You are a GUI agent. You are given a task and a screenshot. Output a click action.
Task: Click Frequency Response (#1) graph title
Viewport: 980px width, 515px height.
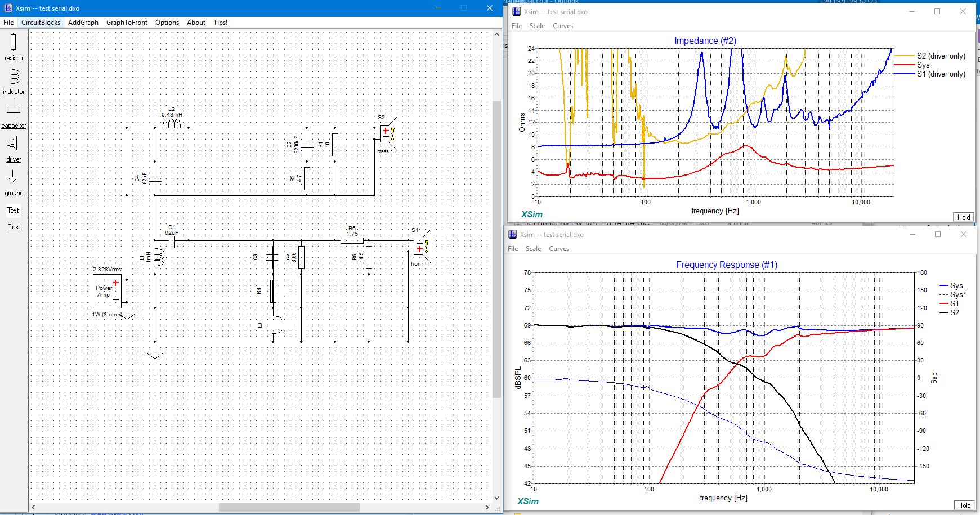click(726, 265)
